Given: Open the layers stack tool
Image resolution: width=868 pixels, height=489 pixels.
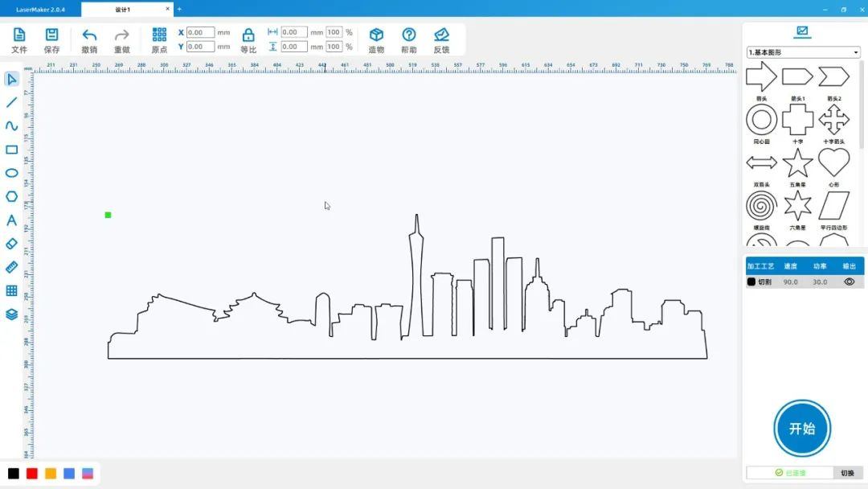Looking at the screenshot, I should [x=12, y=314].
